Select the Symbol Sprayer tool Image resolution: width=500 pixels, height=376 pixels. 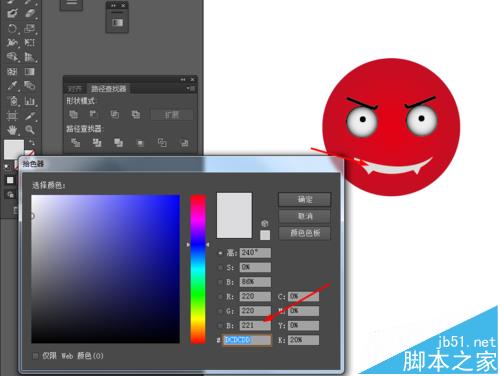point(12,101)
